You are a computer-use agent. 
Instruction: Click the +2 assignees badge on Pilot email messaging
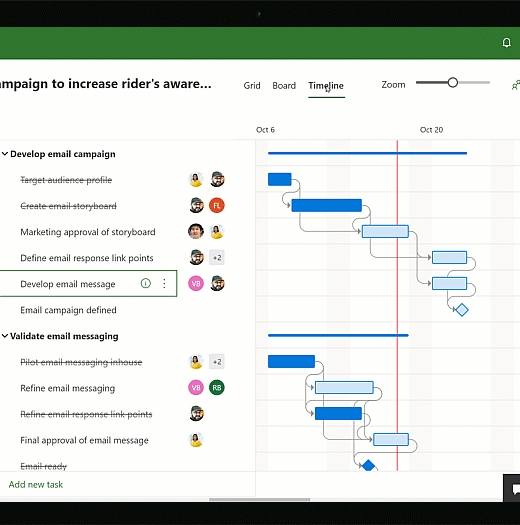click(217, 362)
